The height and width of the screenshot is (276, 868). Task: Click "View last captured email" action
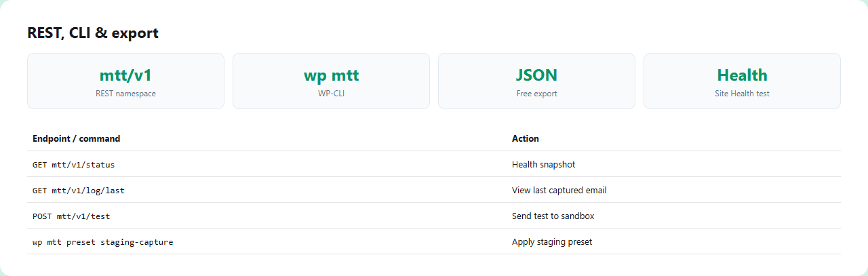coord(559,190)
